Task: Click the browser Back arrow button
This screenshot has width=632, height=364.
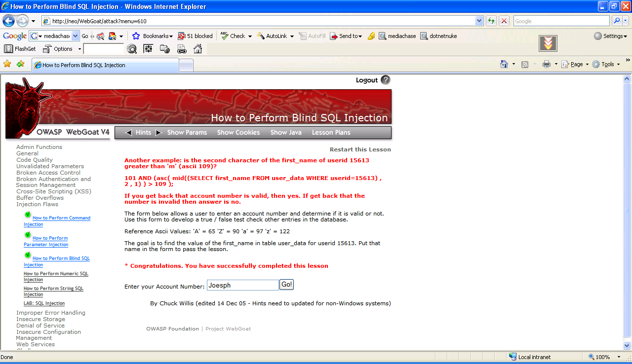Action: point(8,21)
